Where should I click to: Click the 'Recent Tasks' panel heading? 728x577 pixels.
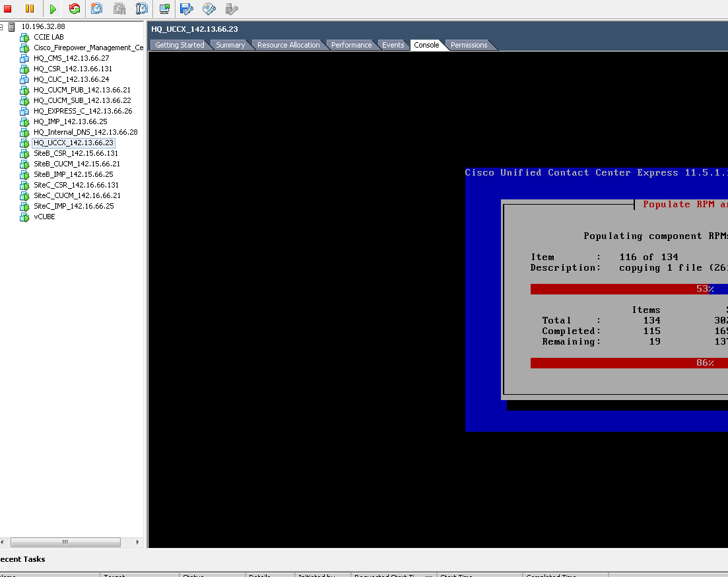click(22, 559)
